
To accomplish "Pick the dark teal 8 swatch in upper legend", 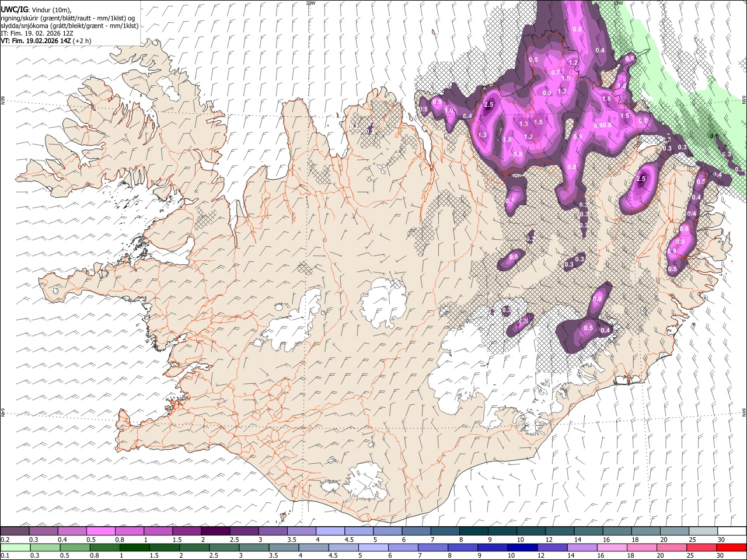I will coord(473,531).
